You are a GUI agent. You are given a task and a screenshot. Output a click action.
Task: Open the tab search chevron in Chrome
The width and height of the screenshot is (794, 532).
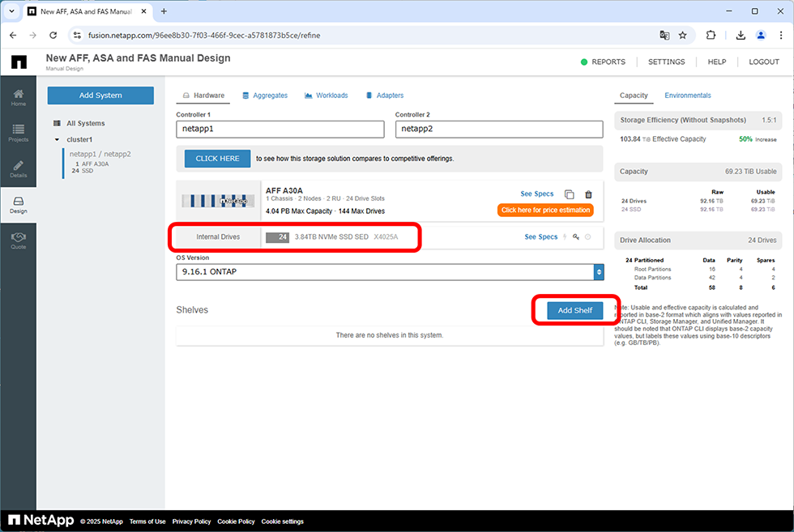coord(11,11)
